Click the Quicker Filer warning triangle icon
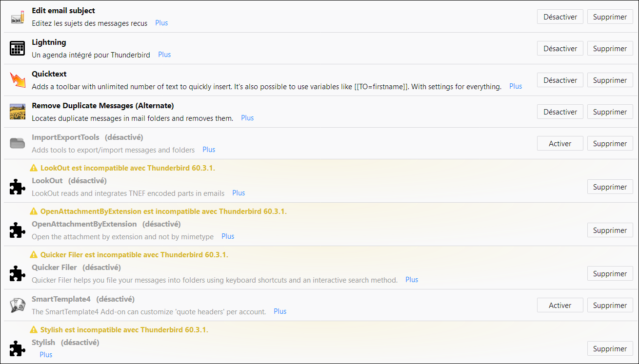The image size is (639, 364). click(x=34, y=255)
